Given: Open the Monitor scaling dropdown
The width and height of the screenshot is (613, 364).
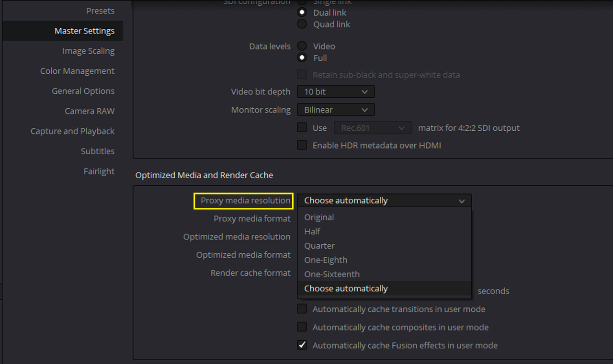Looking at the screenshot, I should click(336, 110).
